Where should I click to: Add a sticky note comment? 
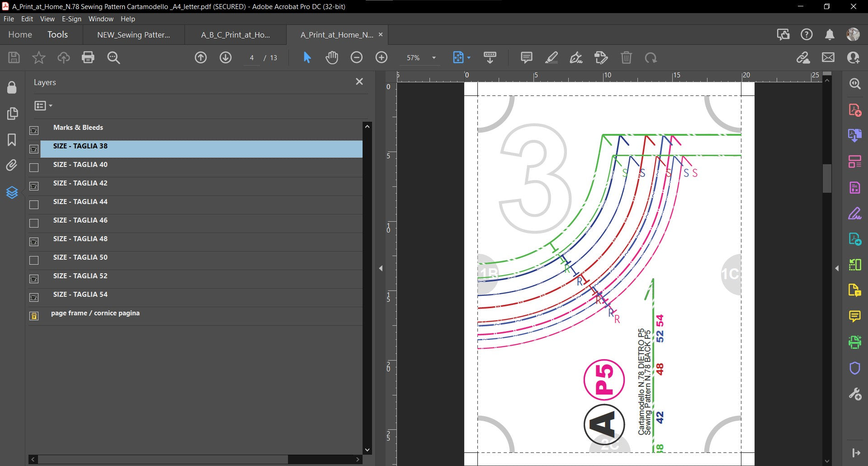point(526,57)
